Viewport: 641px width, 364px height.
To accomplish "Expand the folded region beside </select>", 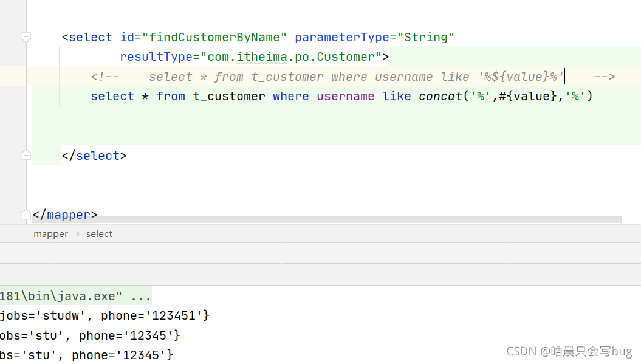I will [x=26, y=154].
